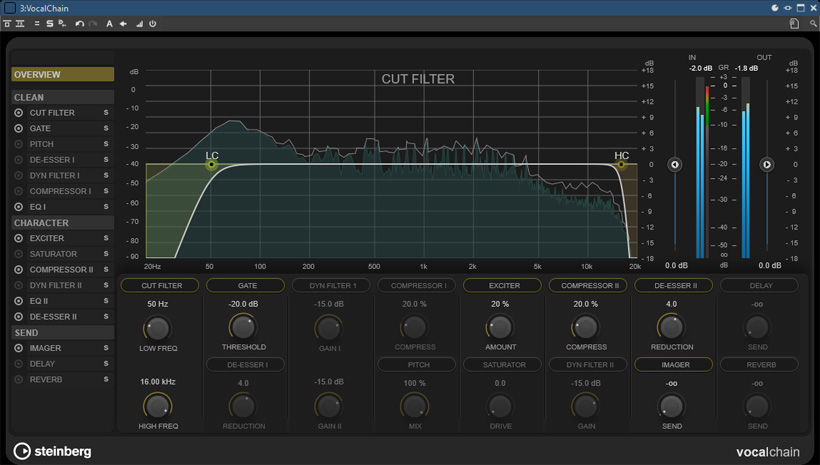Screen dimensions: 820x465
Task: Select the CHARACTER section header
Action: tap(63, 223)
